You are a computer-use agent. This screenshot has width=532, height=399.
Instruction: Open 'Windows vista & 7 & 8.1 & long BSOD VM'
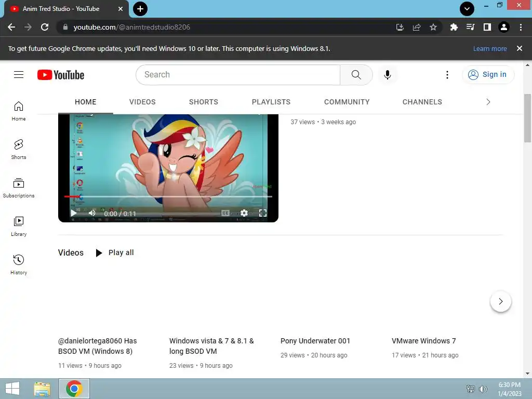(x=211, y=345)
